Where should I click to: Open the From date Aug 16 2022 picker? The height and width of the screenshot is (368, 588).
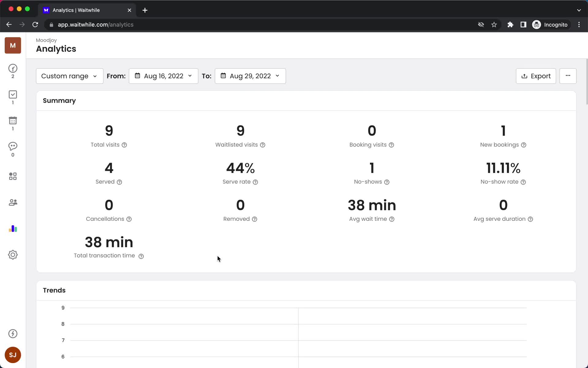coord(163,76)
